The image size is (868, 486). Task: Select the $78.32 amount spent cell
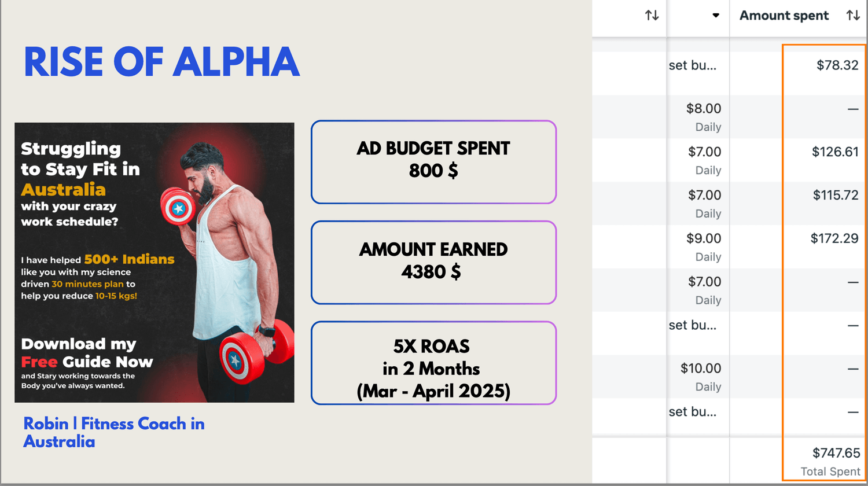point(837,65)
